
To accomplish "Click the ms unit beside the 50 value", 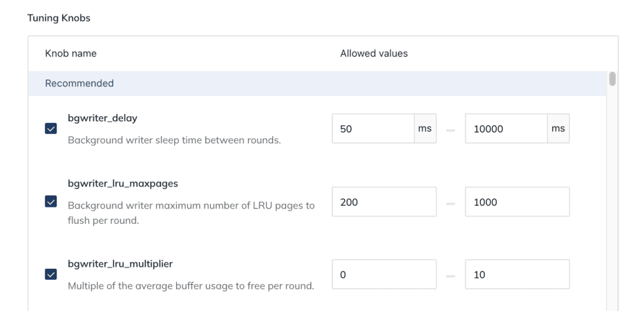I will [425, 129].
